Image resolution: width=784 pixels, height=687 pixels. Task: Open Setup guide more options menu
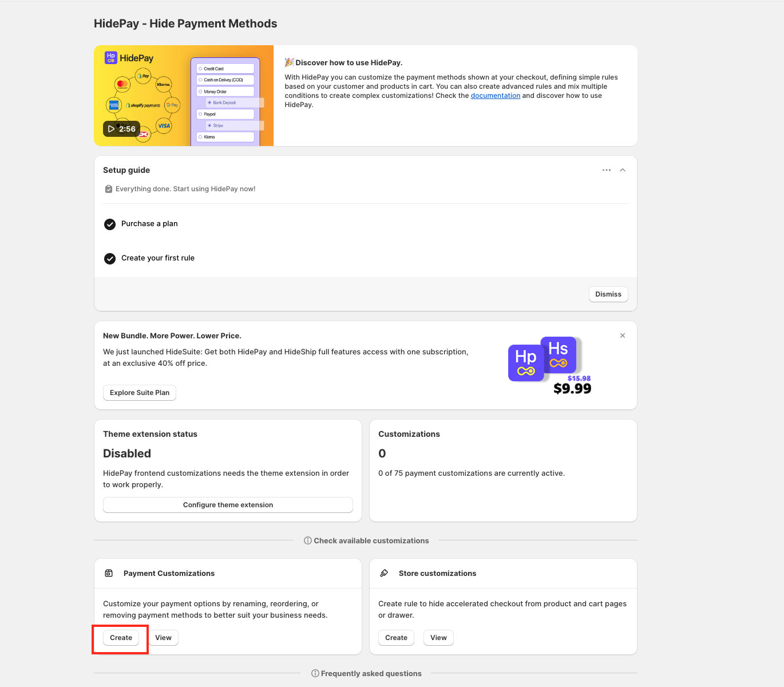pos(607,170)
